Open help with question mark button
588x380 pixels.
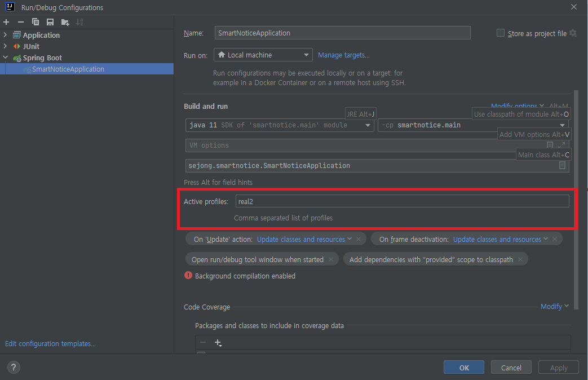coord(14,367)
